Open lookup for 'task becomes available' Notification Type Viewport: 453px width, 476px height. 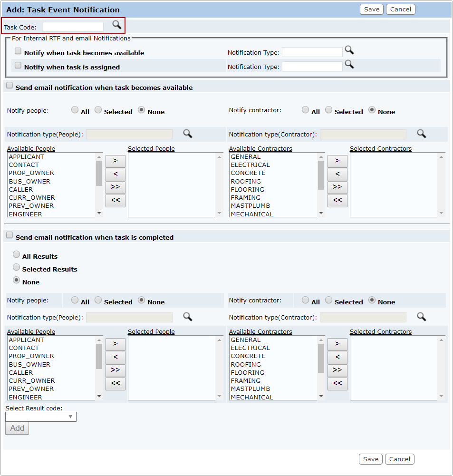349,50
